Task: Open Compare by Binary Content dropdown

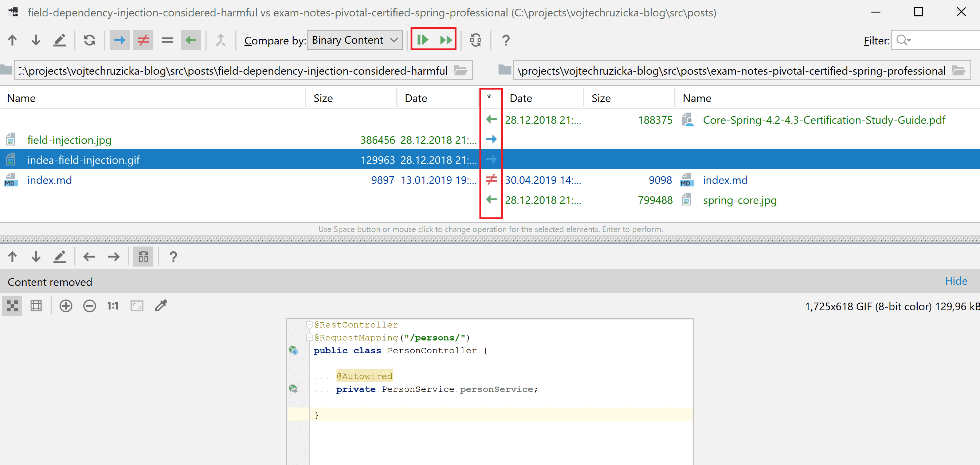Action: tap(354, 40)
